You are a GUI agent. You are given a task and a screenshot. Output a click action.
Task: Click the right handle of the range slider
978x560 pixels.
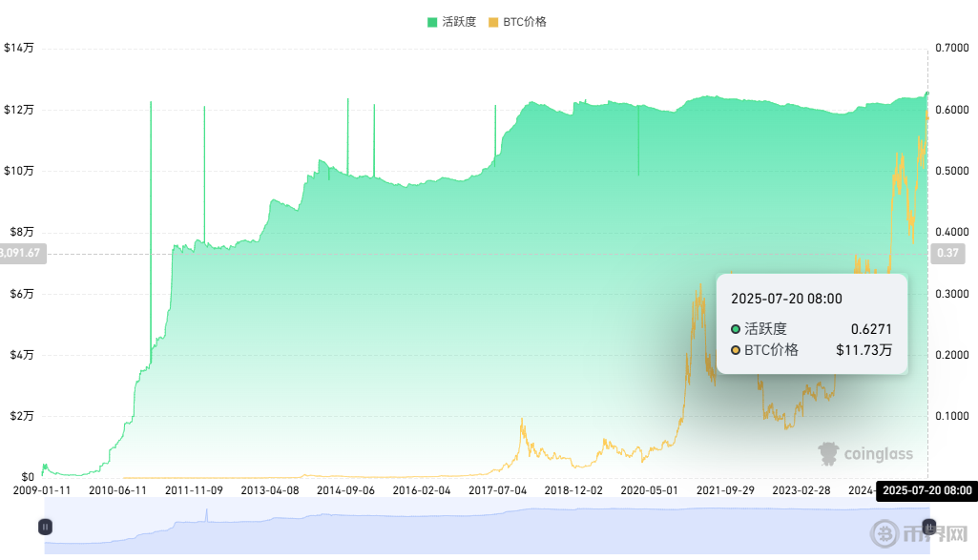pyautogui.click(x=929, y=526)
